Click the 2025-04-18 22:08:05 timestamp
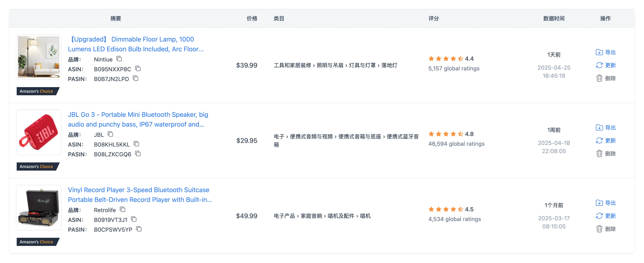644x263 pixels. (x=554, y=147)
